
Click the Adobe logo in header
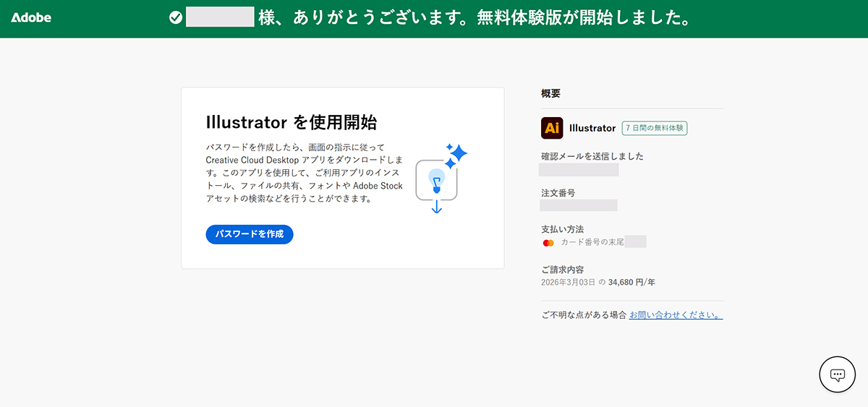[31, 18]
